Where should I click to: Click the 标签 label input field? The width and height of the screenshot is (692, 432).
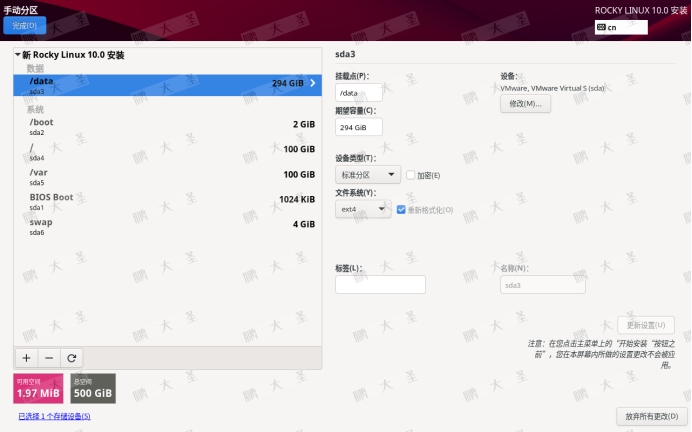click(x=380, y=285)
